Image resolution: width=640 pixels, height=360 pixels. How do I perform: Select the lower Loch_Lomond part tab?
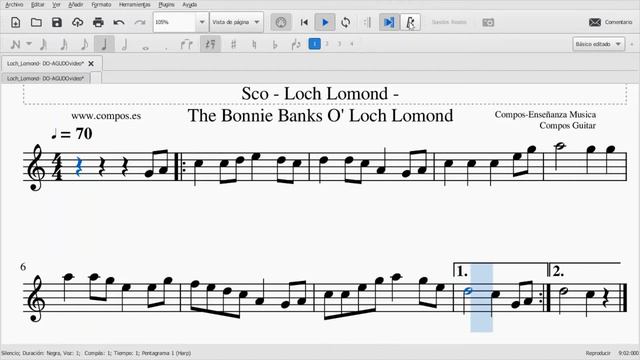(45, 78)
